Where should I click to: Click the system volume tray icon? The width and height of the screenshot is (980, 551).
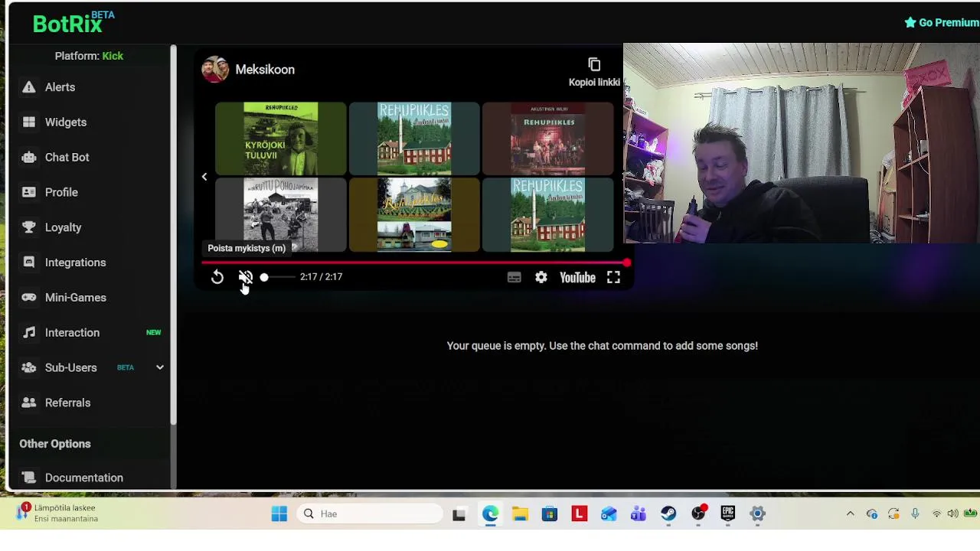952,514
